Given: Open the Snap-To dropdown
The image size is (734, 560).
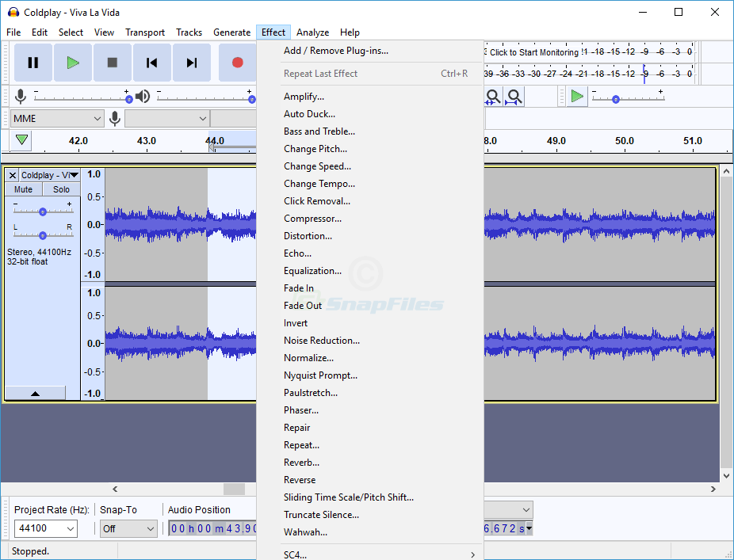Looking at the screenshot, I should pyautogui.click(x=128, y=528).
